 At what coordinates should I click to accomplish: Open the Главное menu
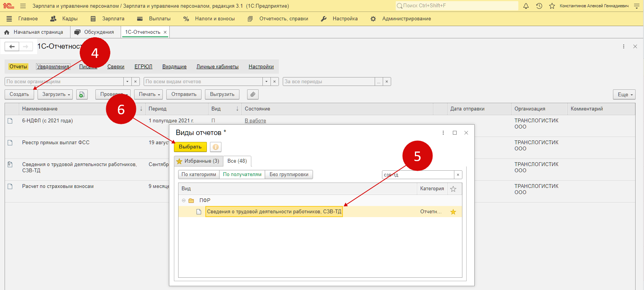(x=28, y=19)
